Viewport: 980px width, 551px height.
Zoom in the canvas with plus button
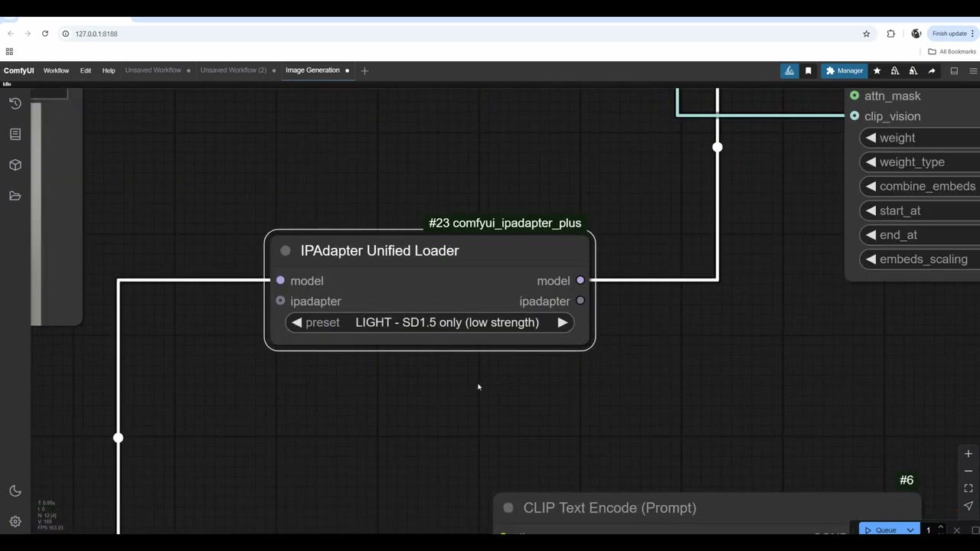pyautogui.click(x=969, y=454)
